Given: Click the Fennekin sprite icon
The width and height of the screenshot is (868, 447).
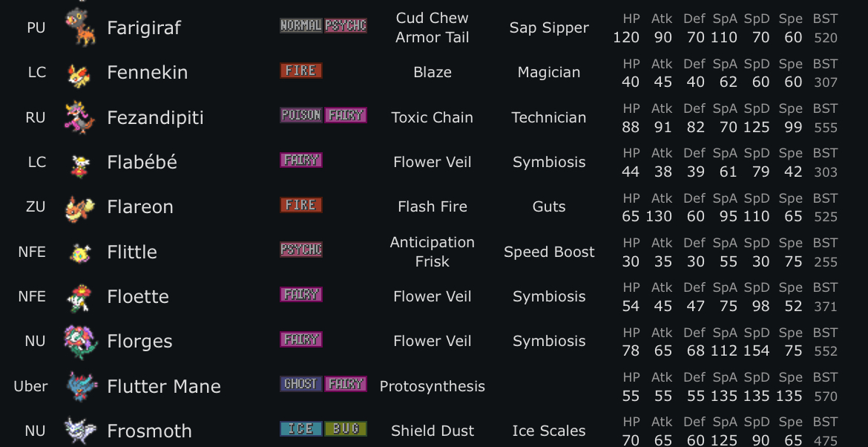Looking at the screenshot, I should [79, 73].
